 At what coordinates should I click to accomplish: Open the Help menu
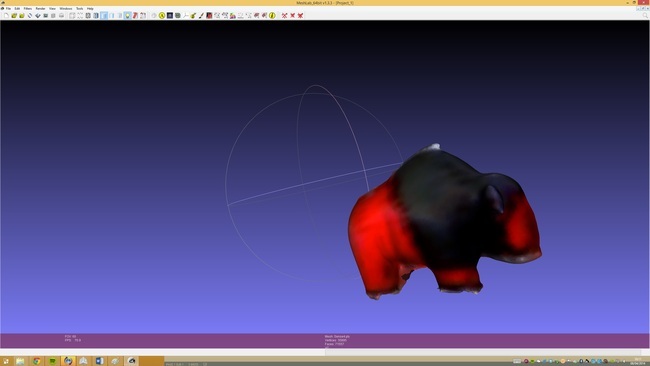[90, 8]
